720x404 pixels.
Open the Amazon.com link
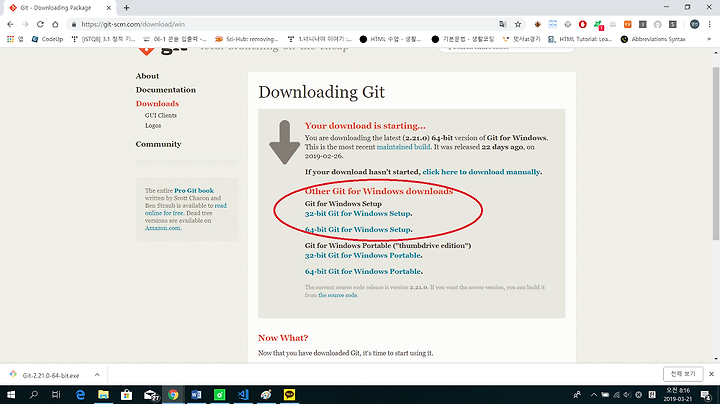[x=163, y=228]
